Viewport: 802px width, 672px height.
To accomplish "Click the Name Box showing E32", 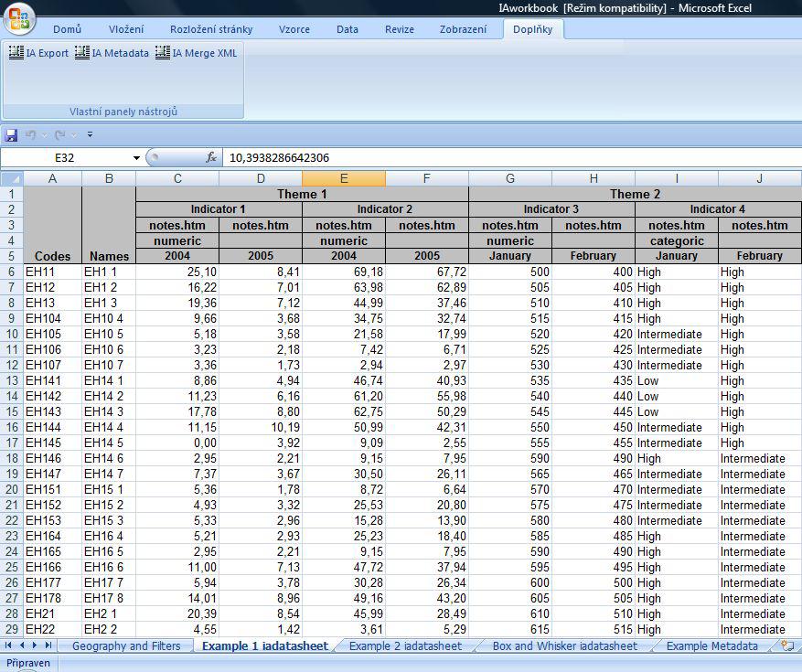I will 64,157.
